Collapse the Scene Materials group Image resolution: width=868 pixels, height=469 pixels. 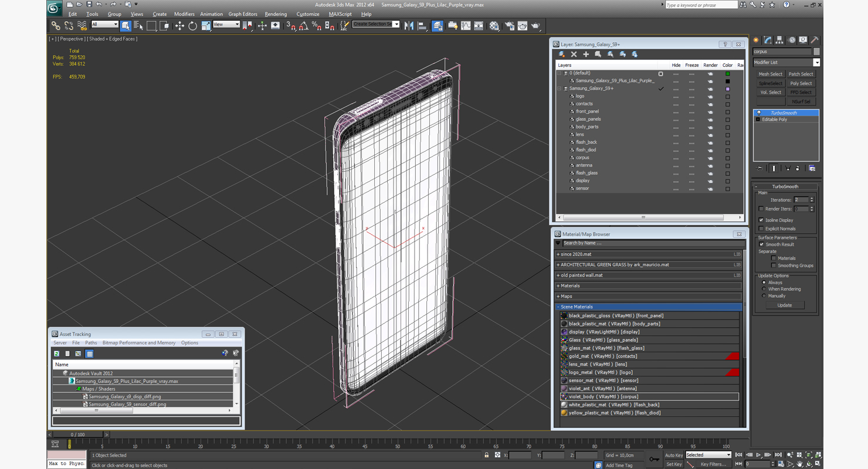pyautogui.click(x=558, y=307)
